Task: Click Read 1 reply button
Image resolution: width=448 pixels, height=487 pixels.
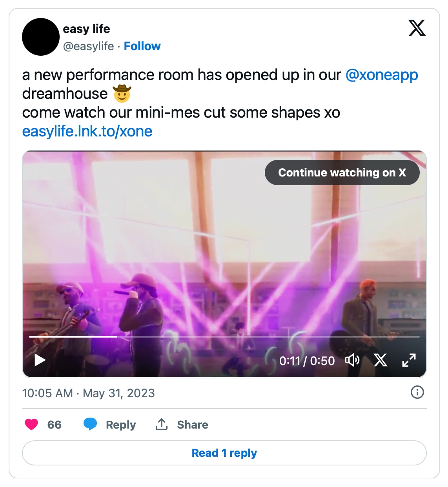Action: click(x=224, y=453)
